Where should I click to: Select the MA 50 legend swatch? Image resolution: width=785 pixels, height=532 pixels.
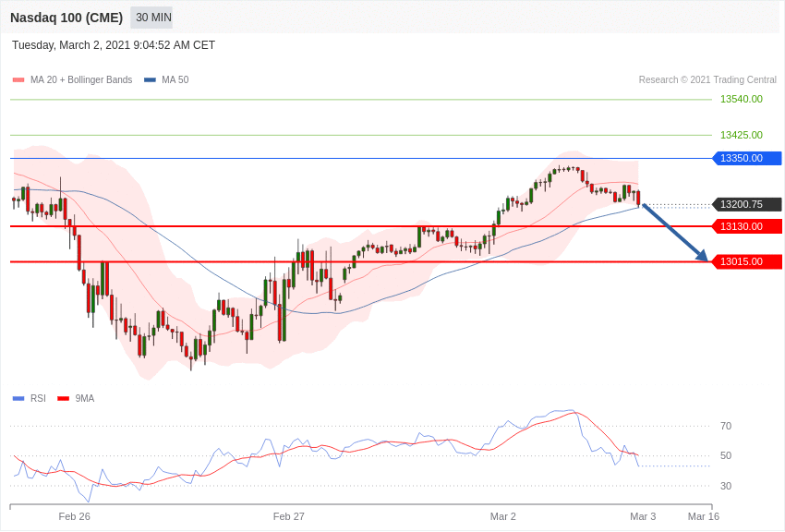click(x=150, y=79)
